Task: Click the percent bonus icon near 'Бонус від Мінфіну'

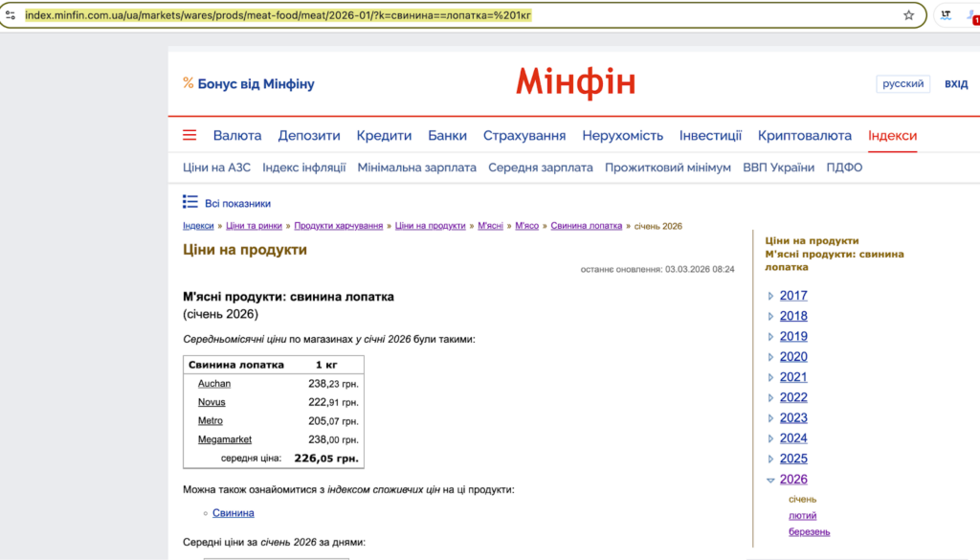Action: coord(189,84)
